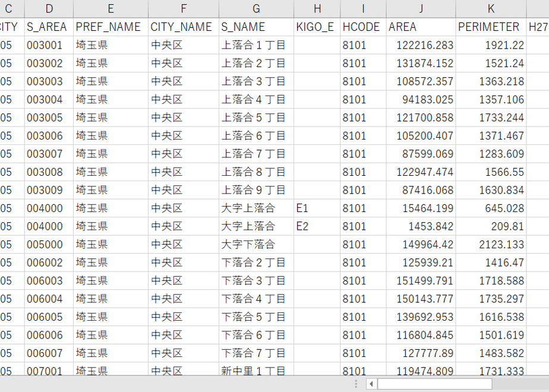Viewport: 549px width, 392px height.
Task: Click the sheet tab splitter handle dots
Action: (x=356, y=384)
